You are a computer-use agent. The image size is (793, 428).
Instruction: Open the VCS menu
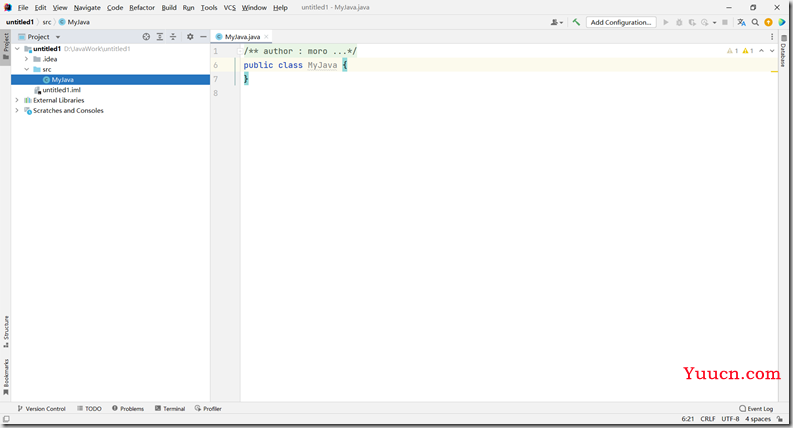pyautogui.click(x=230, y=8)
